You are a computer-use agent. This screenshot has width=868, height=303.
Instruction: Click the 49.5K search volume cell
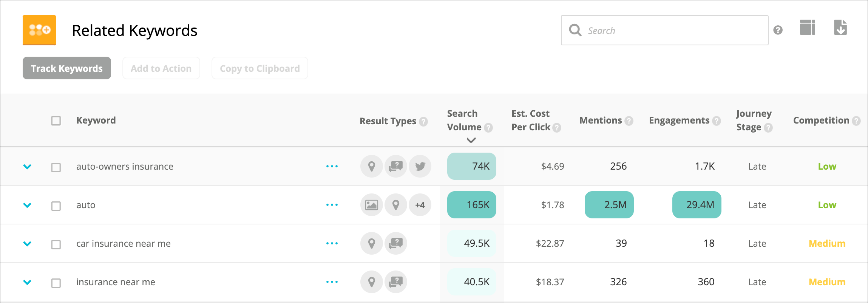coord(472,243)
